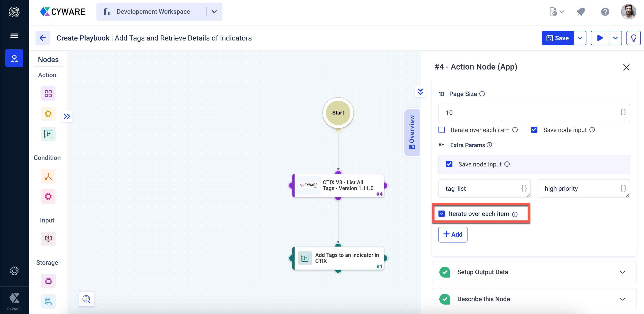Uncheck Save node input under Page Size
Viewport: 644px width, 314px height.
pyautogui.click(x=534, y=130)
